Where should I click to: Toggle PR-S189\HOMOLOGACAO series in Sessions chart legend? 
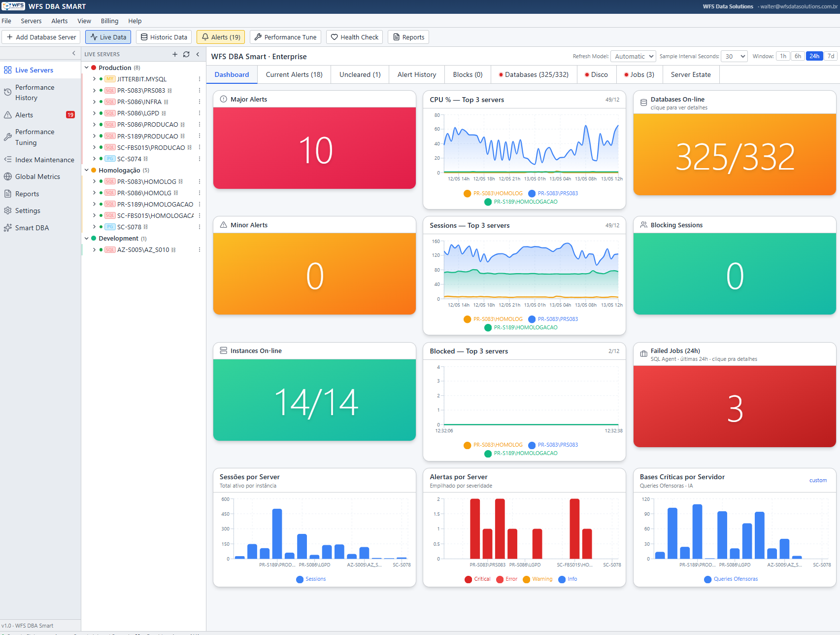pyautogui.click(x=521, y=327)
